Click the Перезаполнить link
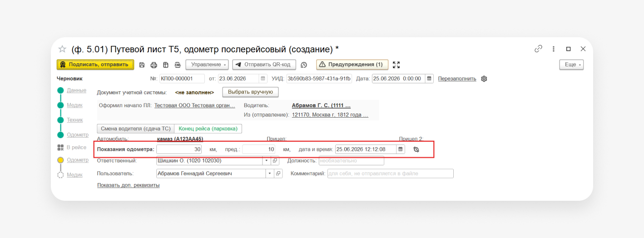 pos(457,79)
